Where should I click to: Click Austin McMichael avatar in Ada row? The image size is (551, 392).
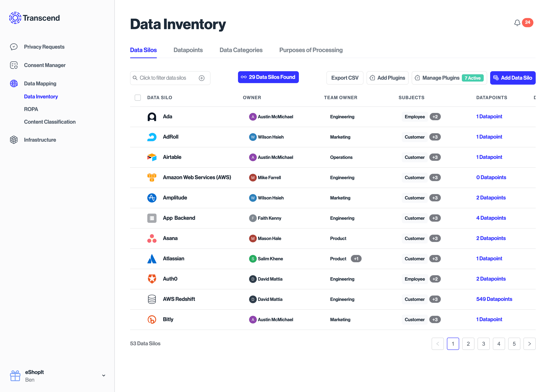(253, 117)
